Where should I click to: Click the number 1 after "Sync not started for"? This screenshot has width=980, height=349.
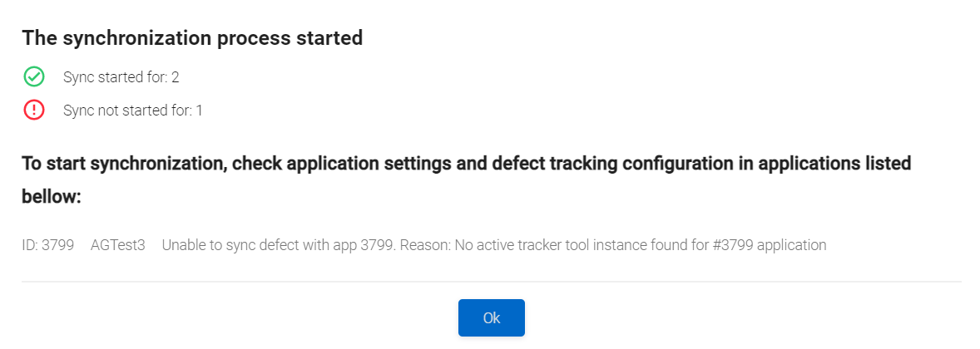[199, 110]
